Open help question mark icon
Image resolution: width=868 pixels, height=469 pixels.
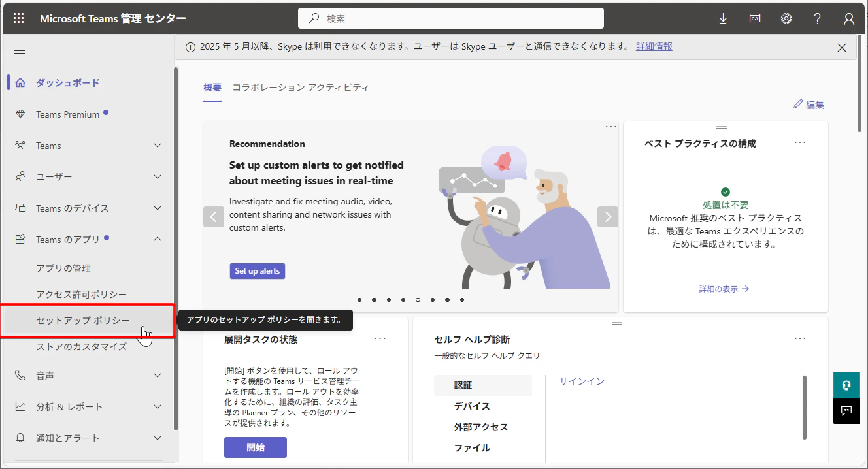pyautogui.click(x=818, y=18)
